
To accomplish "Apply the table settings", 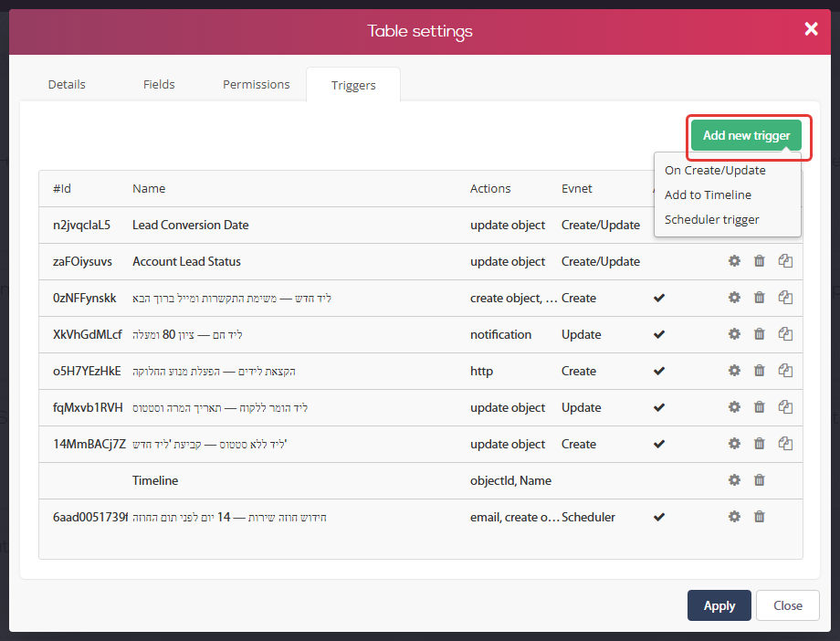I will point(719,605).
